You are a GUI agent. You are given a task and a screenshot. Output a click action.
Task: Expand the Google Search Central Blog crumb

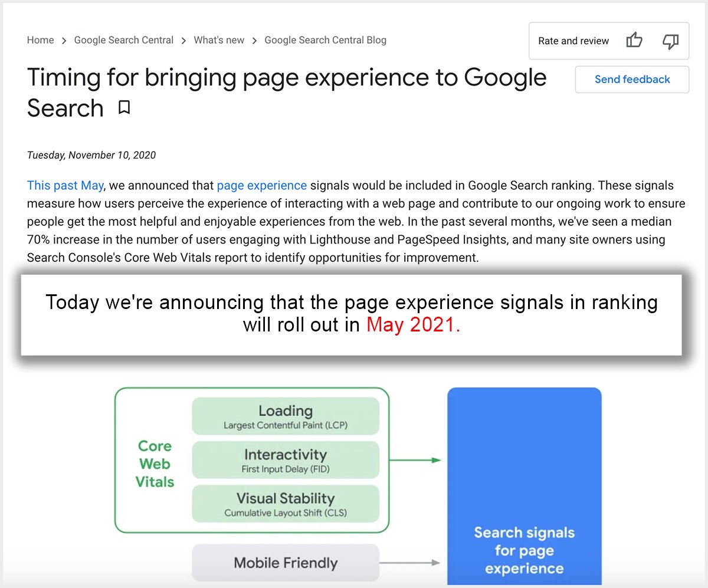(325, 40)
